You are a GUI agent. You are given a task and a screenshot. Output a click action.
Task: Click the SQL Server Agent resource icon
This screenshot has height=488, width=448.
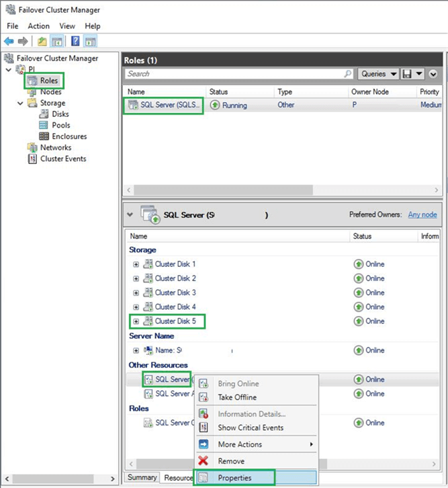coord(148,394)
